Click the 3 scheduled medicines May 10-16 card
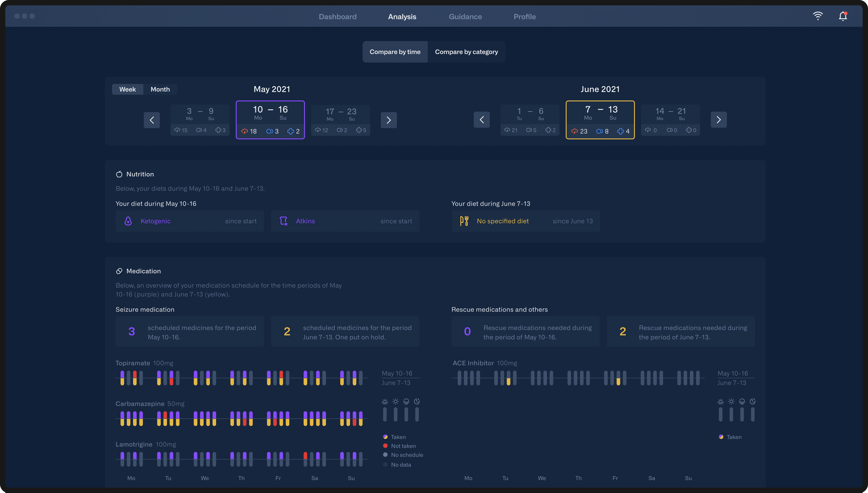868x493 pixels. click(x=190, y=332)
